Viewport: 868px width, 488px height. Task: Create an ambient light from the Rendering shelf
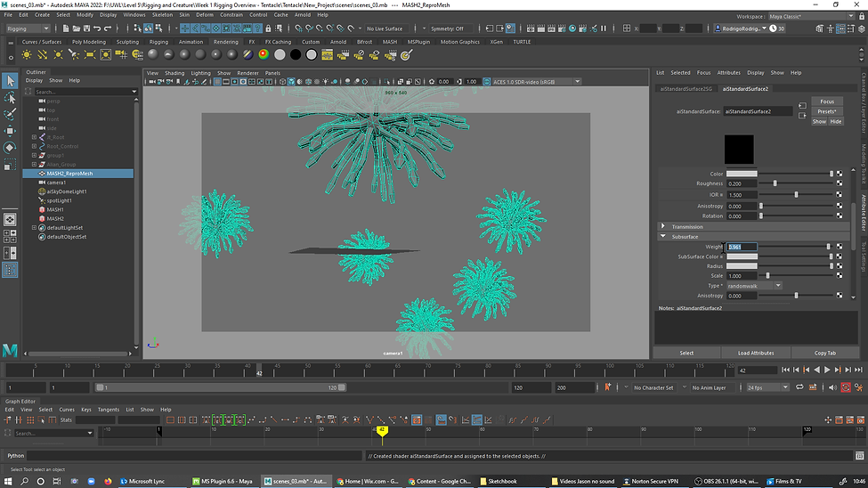[x=27, y=54]
